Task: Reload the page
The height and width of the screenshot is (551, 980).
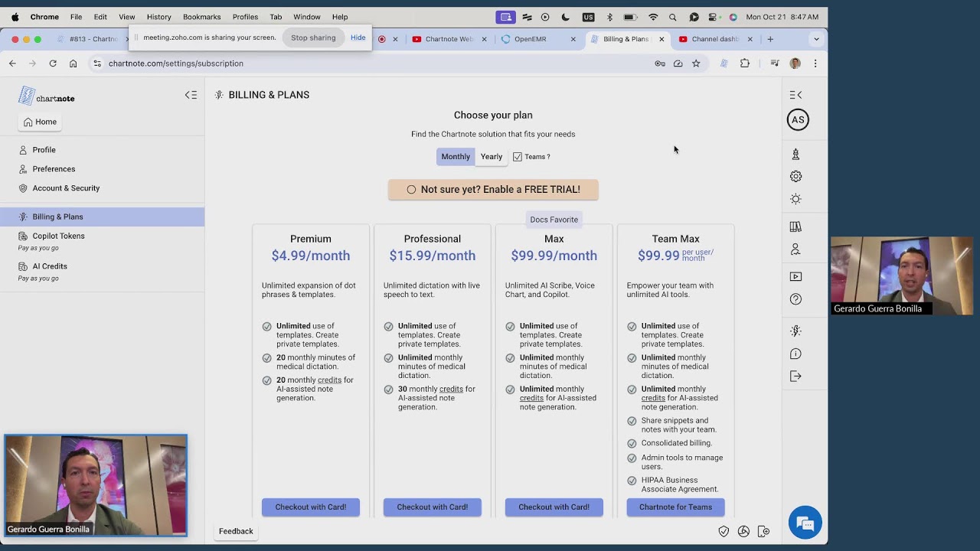Action: pos(53,64)
